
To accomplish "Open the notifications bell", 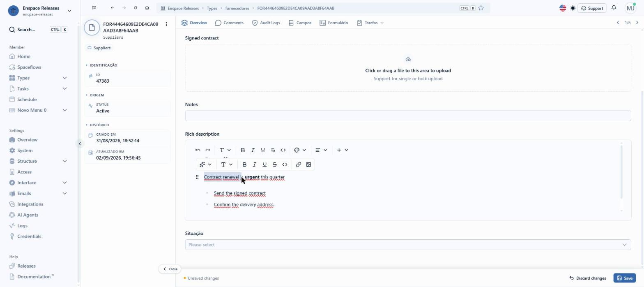I will [614, 8].
